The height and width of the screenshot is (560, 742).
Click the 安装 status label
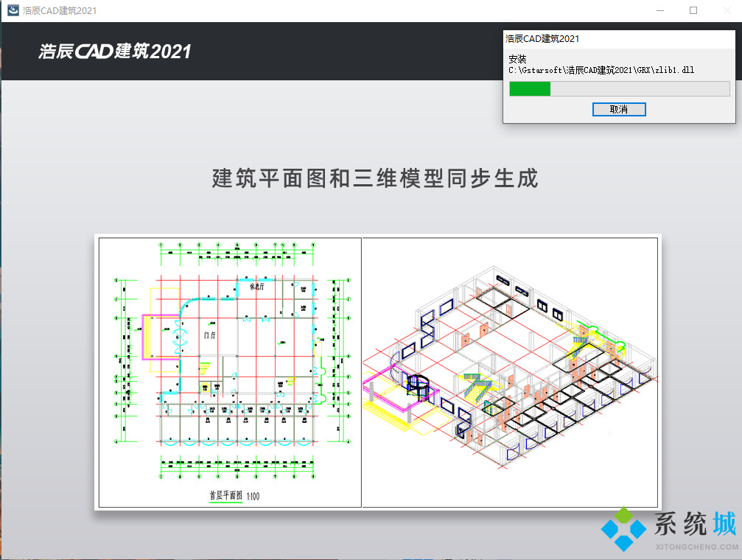pyautogui.click(x=517, y=59)
